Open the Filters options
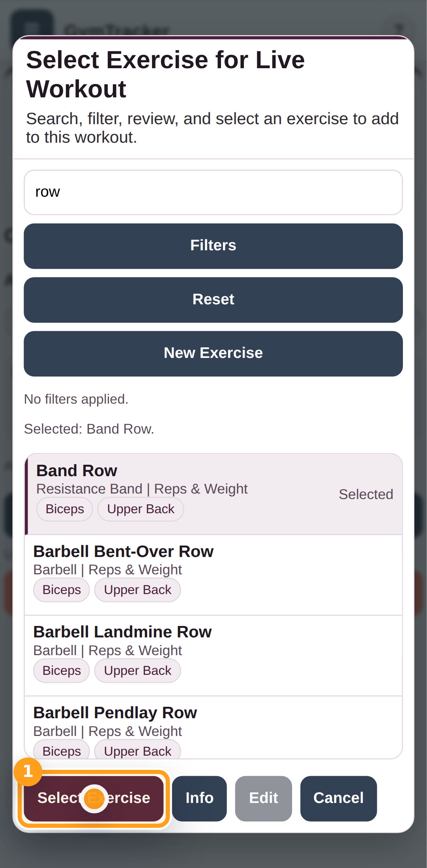Viewport: 427px width, 868px height. coord(213,245)
